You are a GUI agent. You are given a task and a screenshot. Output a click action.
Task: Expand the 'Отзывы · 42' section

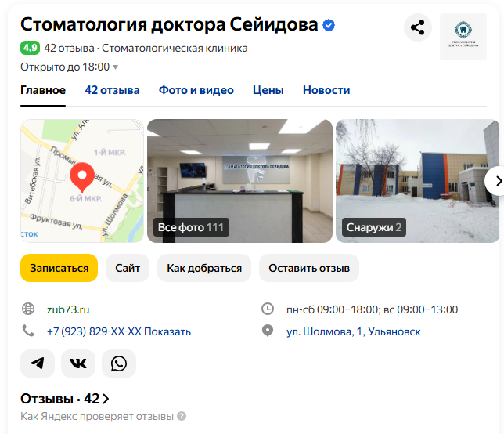pos(65,399)
